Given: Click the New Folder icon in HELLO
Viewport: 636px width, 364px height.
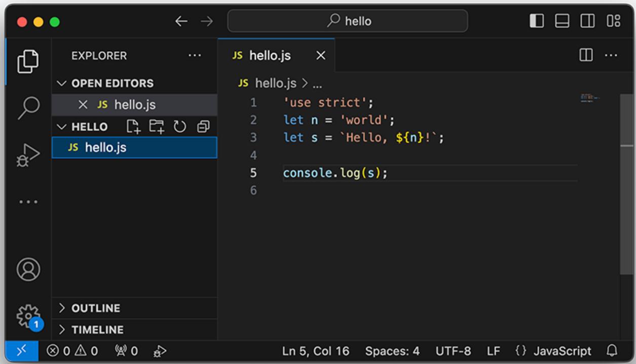Looking at the screenshot, I should [x=157, y=127].
